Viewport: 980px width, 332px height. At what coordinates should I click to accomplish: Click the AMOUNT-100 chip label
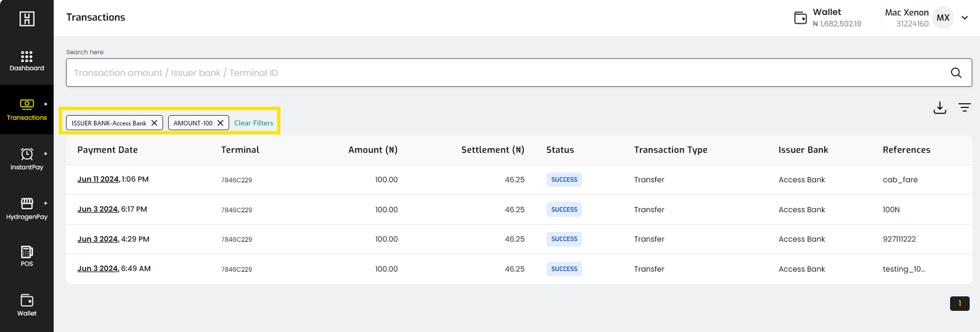click(x=193, y=123)
